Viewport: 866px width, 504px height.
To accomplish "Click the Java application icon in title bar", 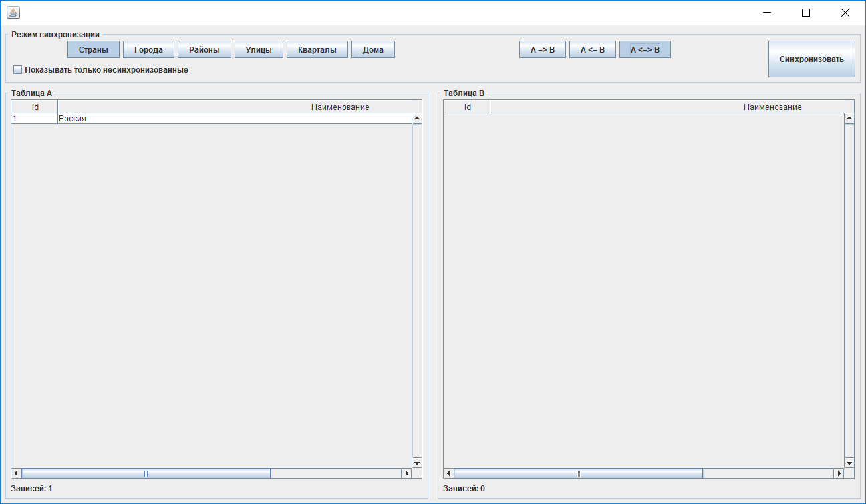I will tap(12, 11).
